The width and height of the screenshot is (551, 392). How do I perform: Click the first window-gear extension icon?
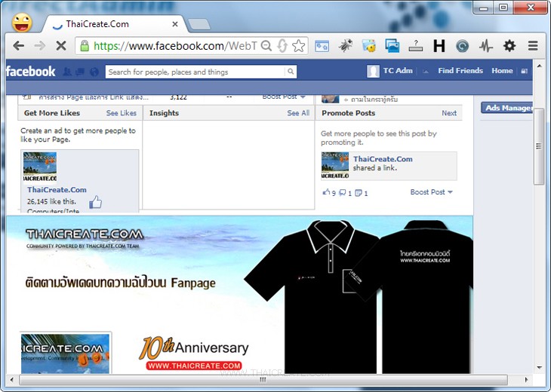[x=322, y=46]
